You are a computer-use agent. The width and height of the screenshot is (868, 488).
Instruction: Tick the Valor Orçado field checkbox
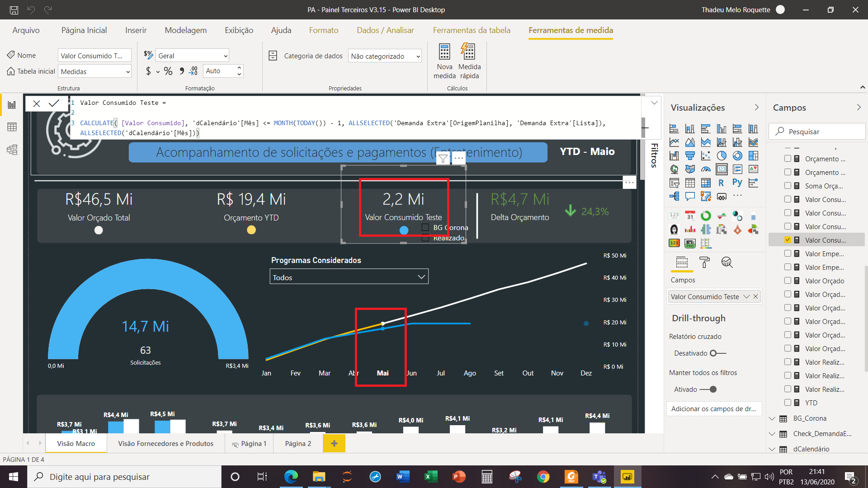[x=788, y=281]
